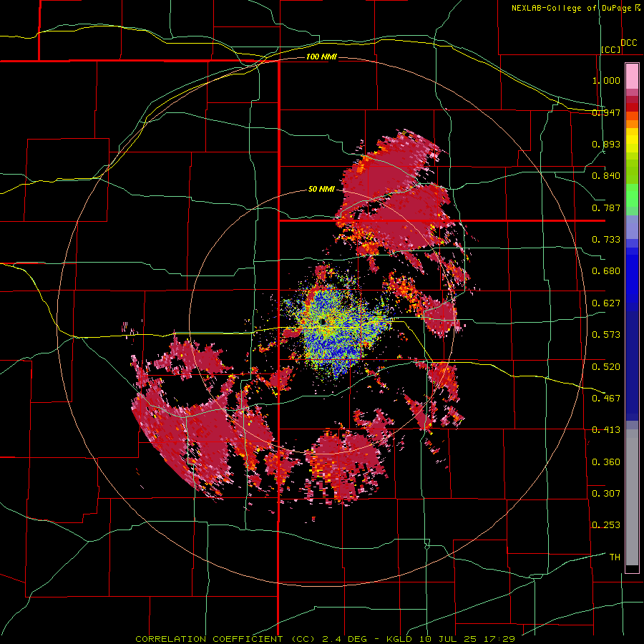The image size is (644, 644).
Task: Select the 0.253 scale value
Action: click(606, 525)
